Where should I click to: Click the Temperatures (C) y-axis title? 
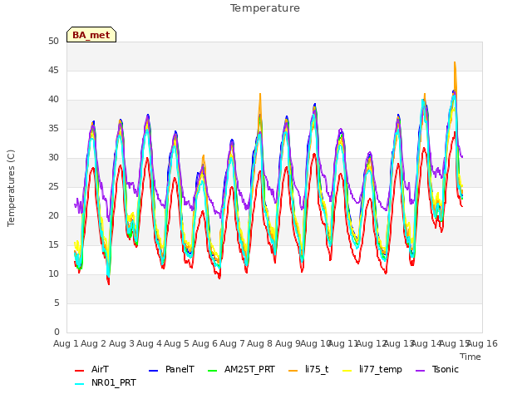[x=11, y=188]
